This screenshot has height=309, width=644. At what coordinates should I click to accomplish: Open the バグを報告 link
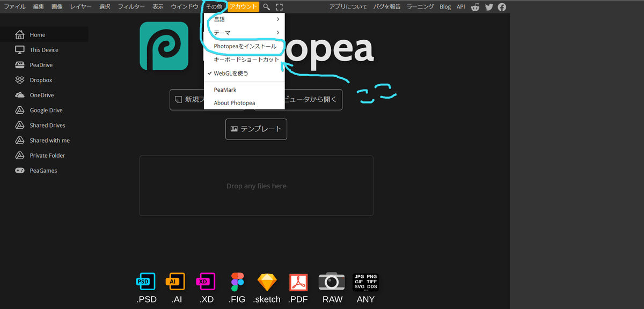[x=387, y=7]
